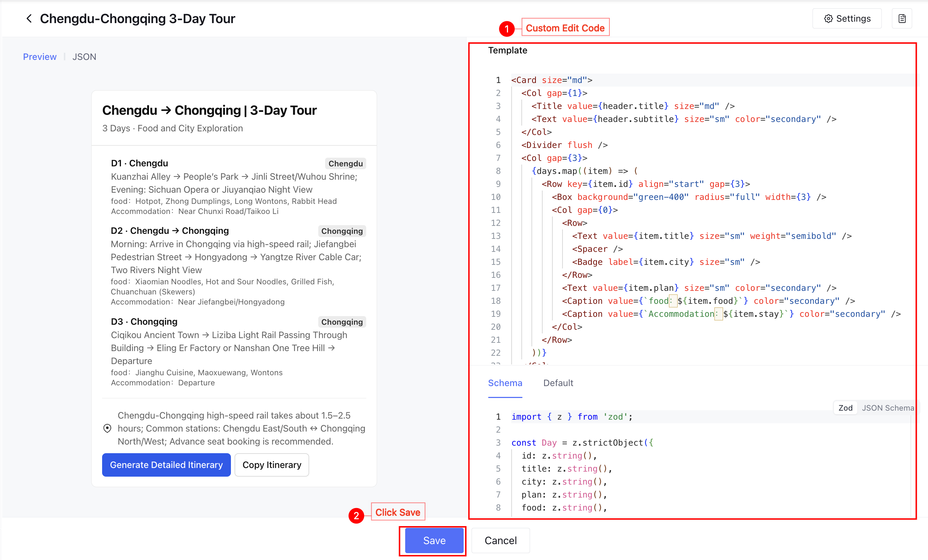The height and width of the screenshot is (560, 928).
Task: Click the zod import line in the schema editor
Action: pos(571,416)
